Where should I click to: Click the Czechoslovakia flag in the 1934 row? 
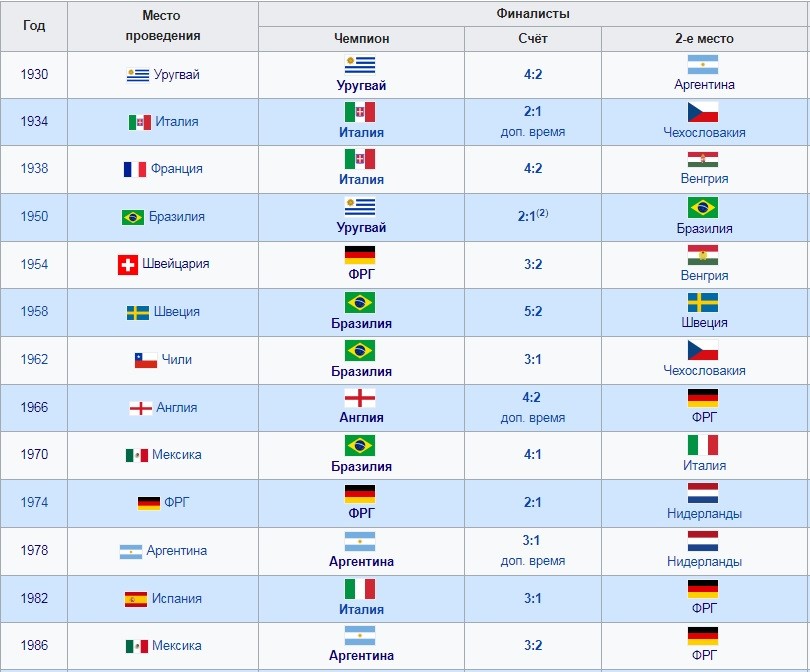click(x=703, y=112)
